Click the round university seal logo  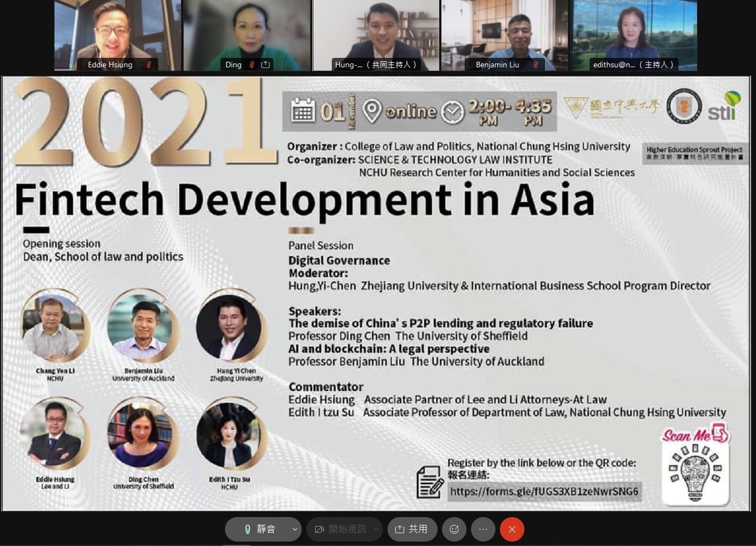(x=684, y=106)
